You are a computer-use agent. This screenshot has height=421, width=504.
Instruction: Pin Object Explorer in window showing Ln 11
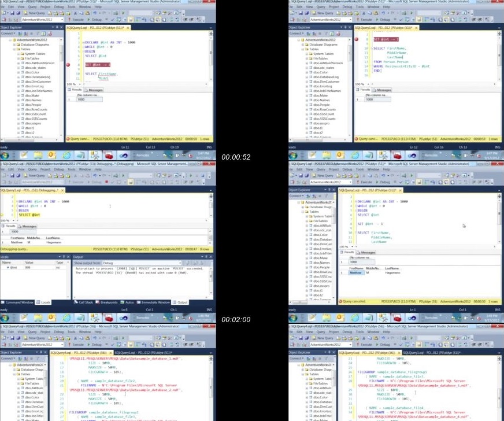(57, 27)
